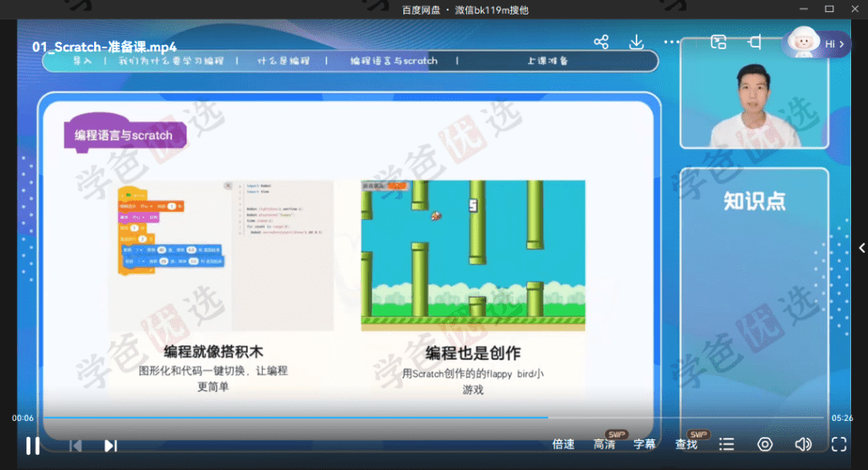The height and width of the screenshot is (470, 868).
Task: Download the video file
Action: tap(637, 42)
